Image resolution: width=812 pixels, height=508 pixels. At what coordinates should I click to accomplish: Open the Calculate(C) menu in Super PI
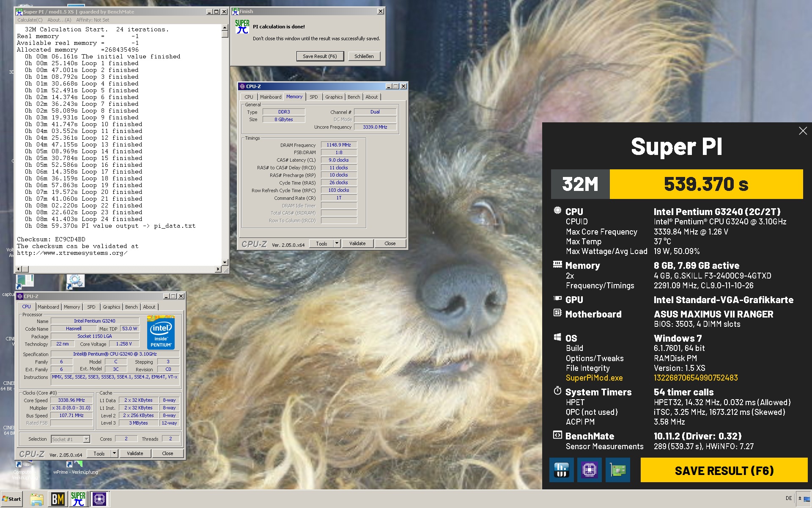tap(30, 20)
